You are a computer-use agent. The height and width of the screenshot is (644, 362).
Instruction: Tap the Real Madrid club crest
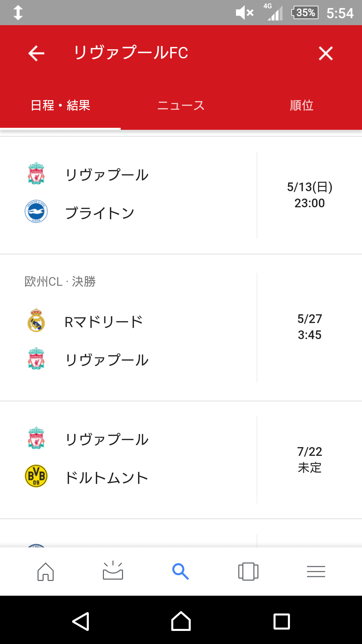[x=36, y=321]
